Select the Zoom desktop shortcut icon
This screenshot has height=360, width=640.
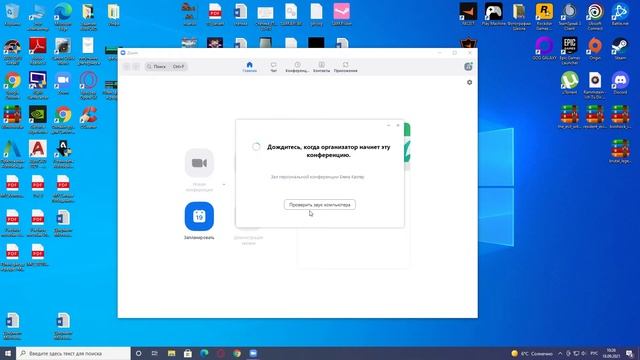(63, 83)
